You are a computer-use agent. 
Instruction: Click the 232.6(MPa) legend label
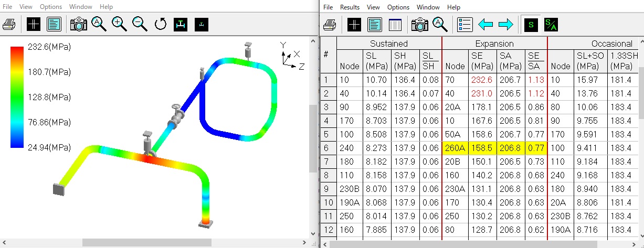(x=49, y=47)
